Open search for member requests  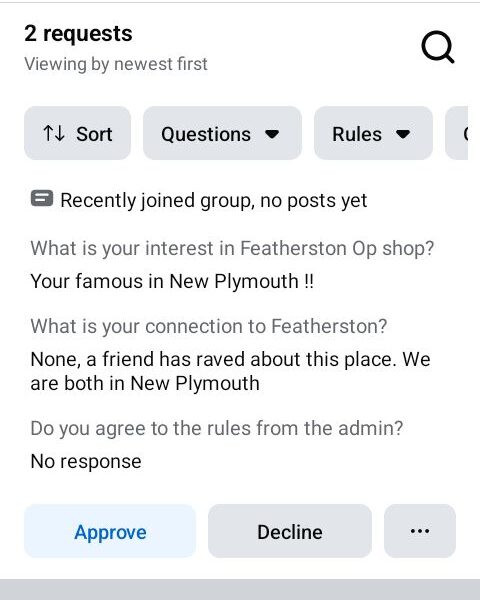(x=438, y=47)
